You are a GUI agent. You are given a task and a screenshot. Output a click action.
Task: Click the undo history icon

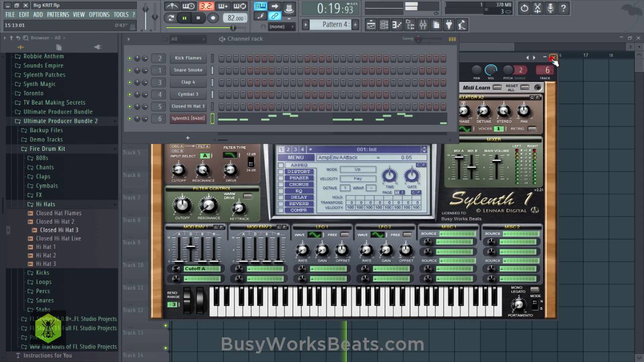[x=525, y=8]
